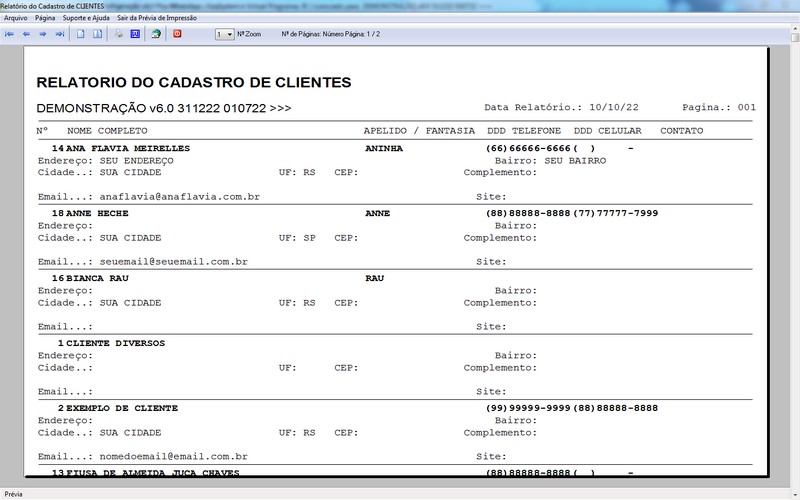
Task: Go to next page arrow icon
Action: pos(43,34)
